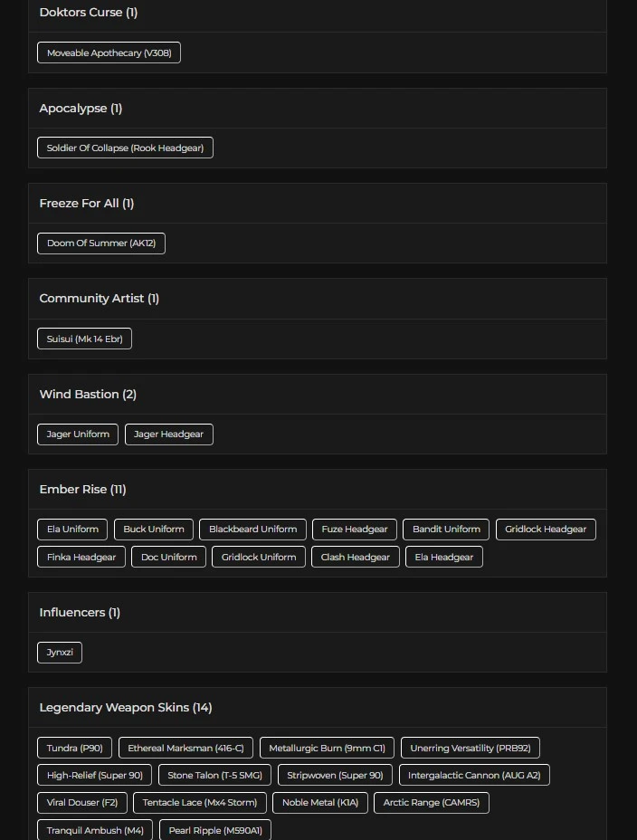Collapse the Legendary Weapon Skins (14) section
Screen dimensions: 637x840
(x=125, y=707)
